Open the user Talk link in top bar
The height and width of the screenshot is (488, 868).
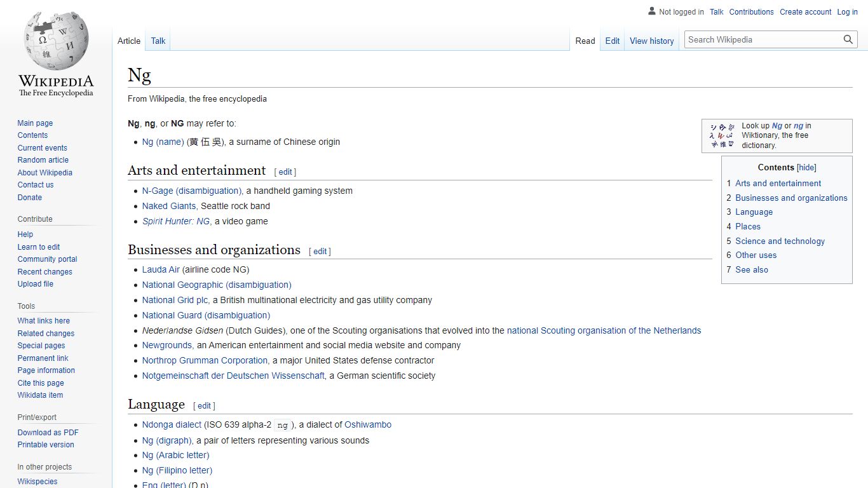[717, 12]
